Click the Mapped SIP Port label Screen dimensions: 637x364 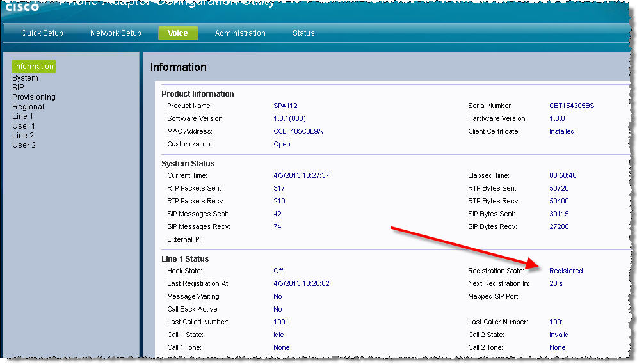click(494, 296)
